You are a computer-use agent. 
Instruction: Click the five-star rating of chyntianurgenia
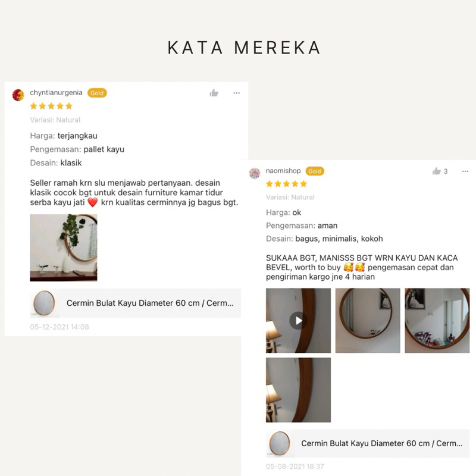click(x=51, y=106)
